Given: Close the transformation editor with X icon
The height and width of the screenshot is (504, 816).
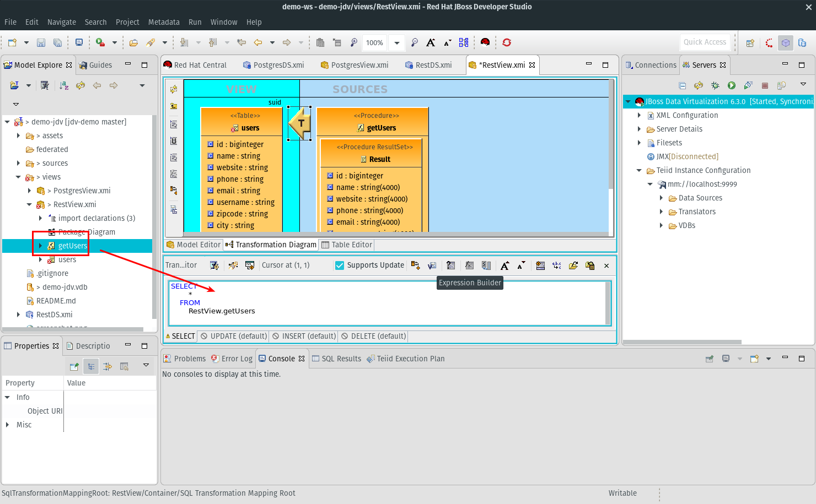Looking at the screenshot, I should [606, 265].
